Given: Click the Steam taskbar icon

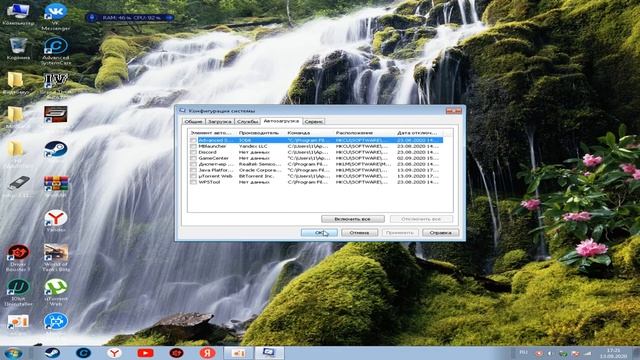Looking at the screenshot, I should (x=52, y=353).
